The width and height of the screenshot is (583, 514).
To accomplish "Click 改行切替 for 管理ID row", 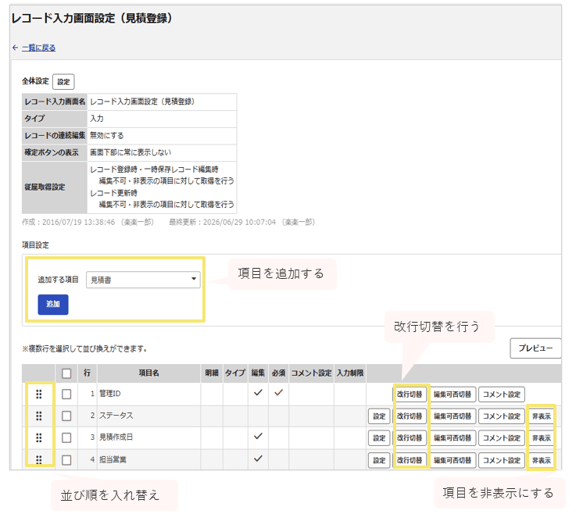I will [409, 394].
